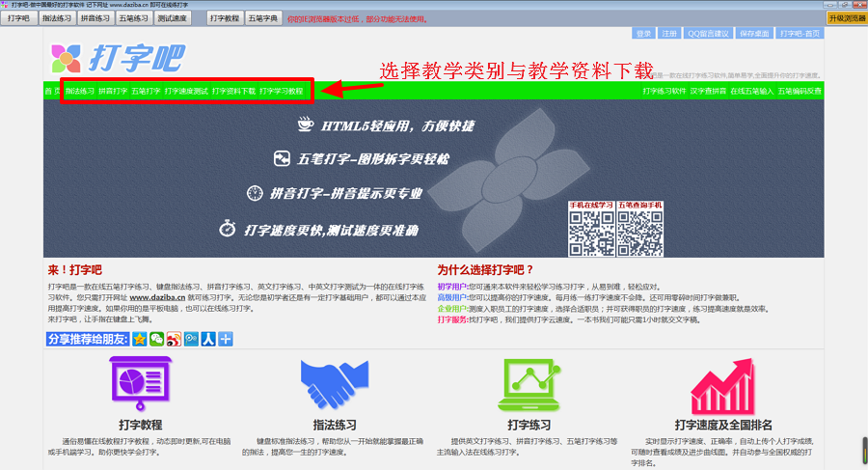Click the 打字教程 card heading
The height and width of the screenshot is (470, 868).
[140, 425]
